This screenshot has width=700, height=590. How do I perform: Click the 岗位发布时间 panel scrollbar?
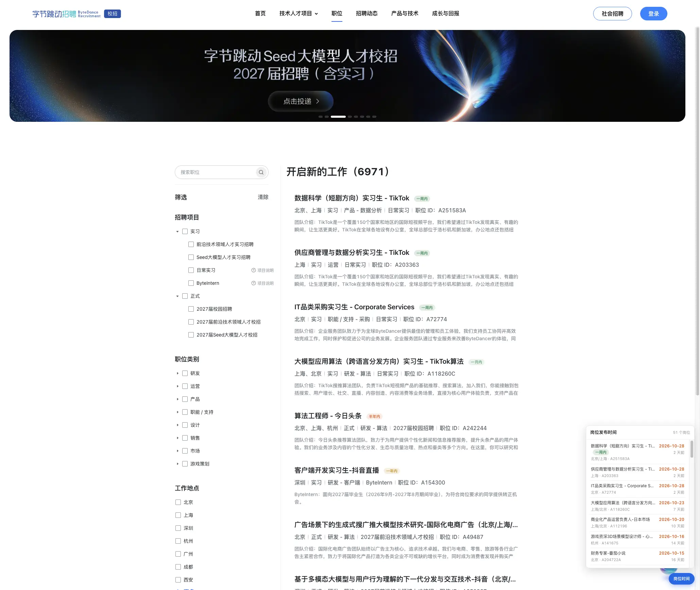(692, 449)
